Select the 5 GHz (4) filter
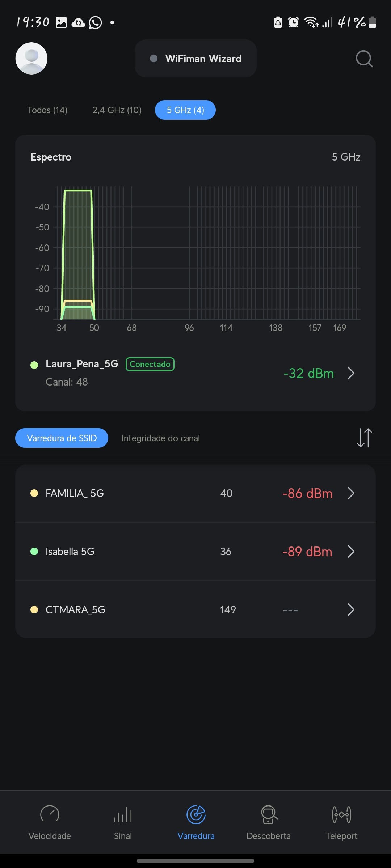 [185, 110]
